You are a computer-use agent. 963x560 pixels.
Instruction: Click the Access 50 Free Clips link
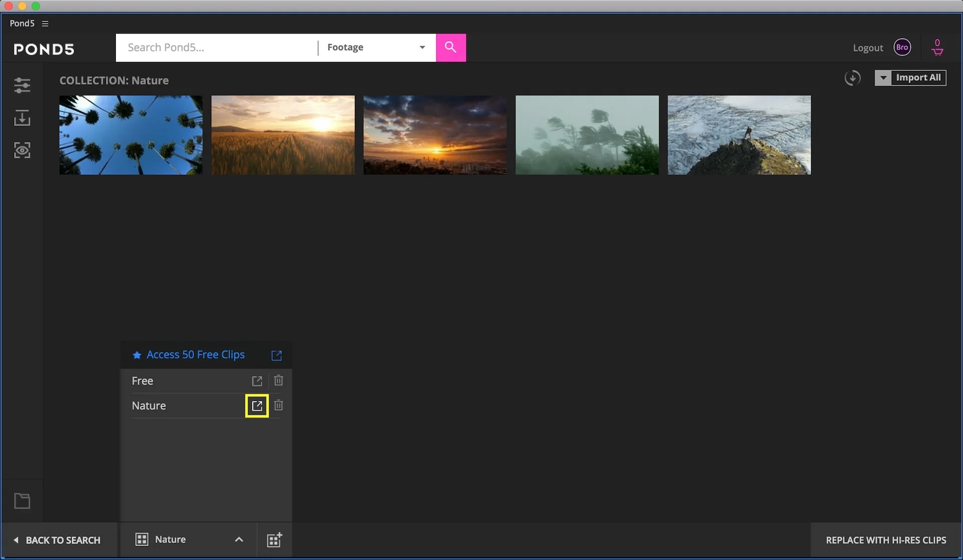coord(195,355)
